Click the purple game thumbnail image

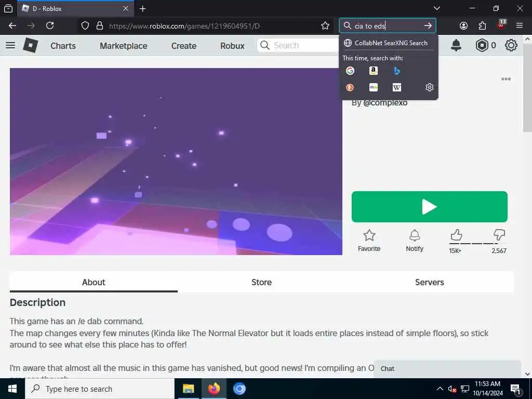coord(176,162)
